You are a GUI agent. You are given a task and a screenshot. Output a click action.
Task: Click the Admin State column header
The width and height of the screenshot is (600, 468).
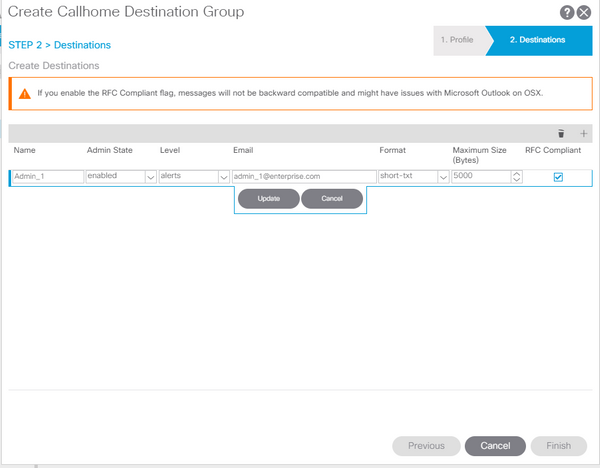coord(109,150)
